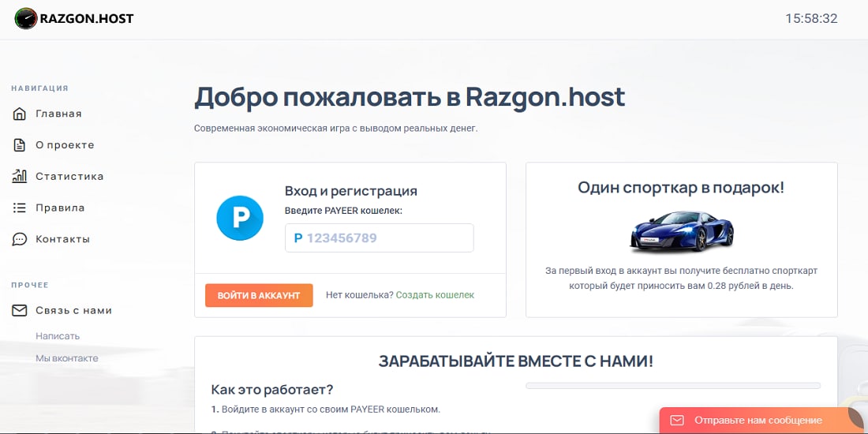Click the Введите PAYEER кошелек label

tap(344, 211)
